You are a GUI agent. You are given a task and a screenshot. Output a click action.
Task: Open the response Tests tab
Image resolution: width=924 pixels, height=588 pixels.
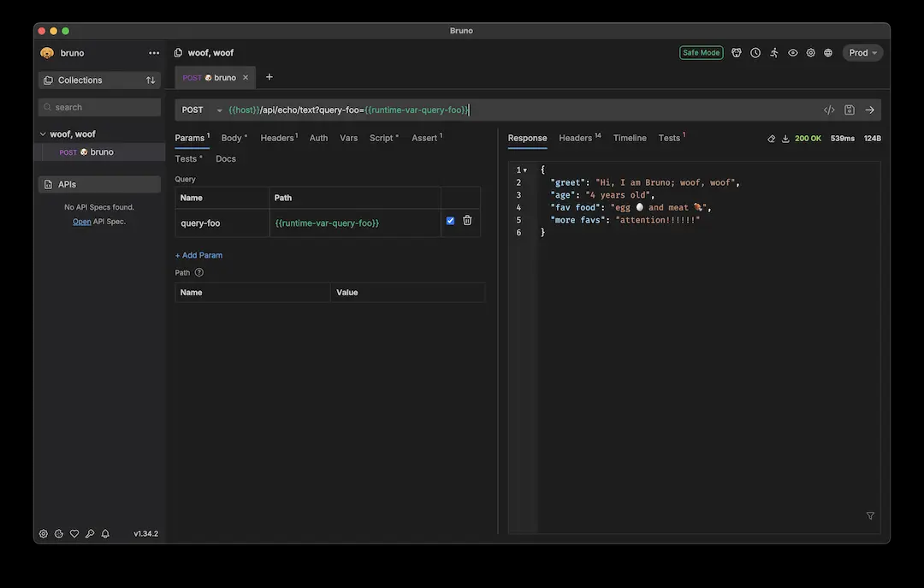click(672, 138)
